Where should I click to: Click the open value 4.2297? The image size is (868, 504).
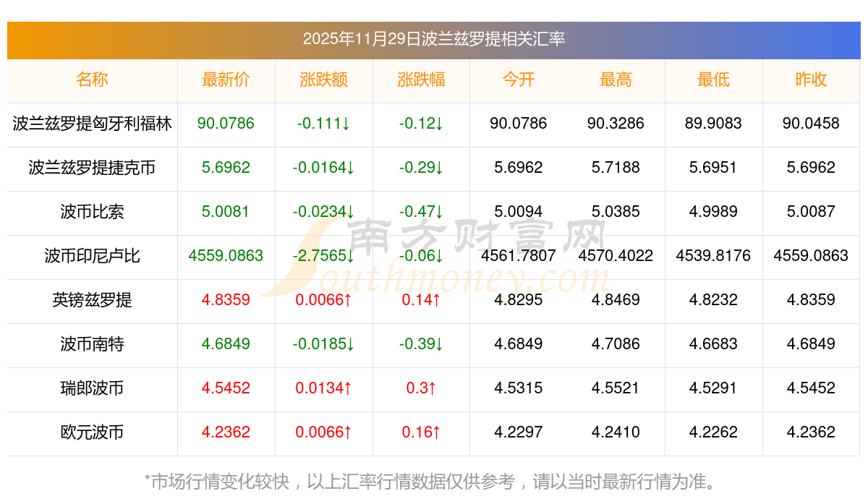[519, 432]
